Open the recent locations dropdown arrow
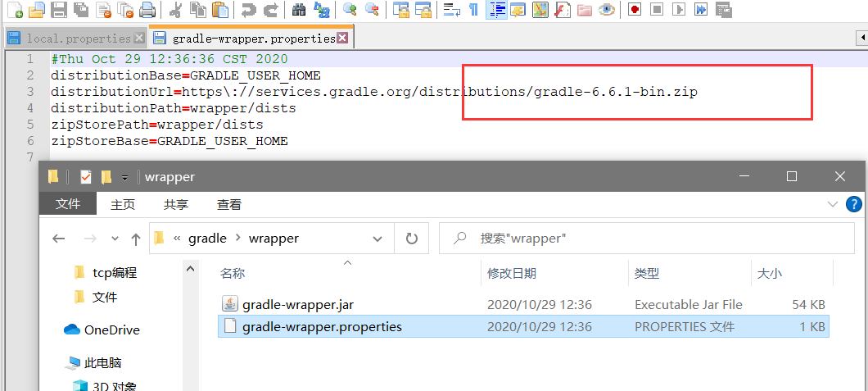This screenshot has width=868, height=391. coord(115,239)
